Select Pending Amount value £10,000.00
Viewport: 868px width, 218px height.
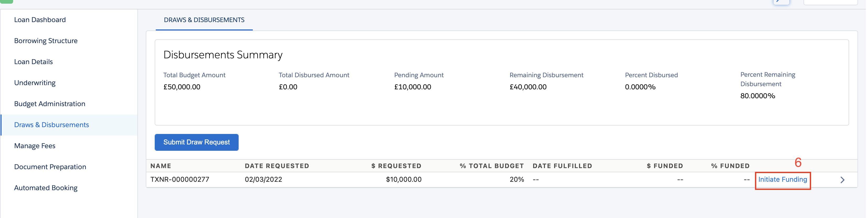(x=413, y=87)
